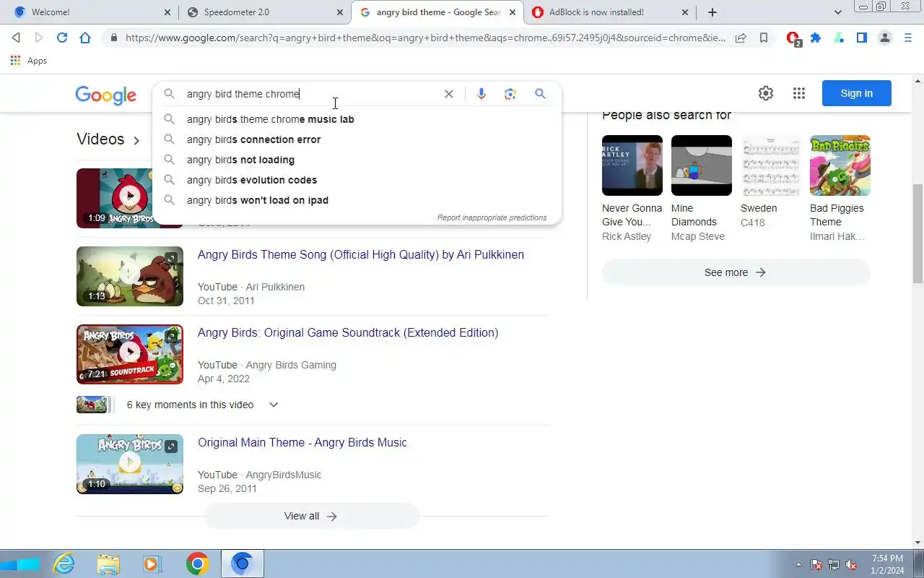Screen dimensions: 924x578
Task: Open Google quick settings gear
Action: point(766,93)
